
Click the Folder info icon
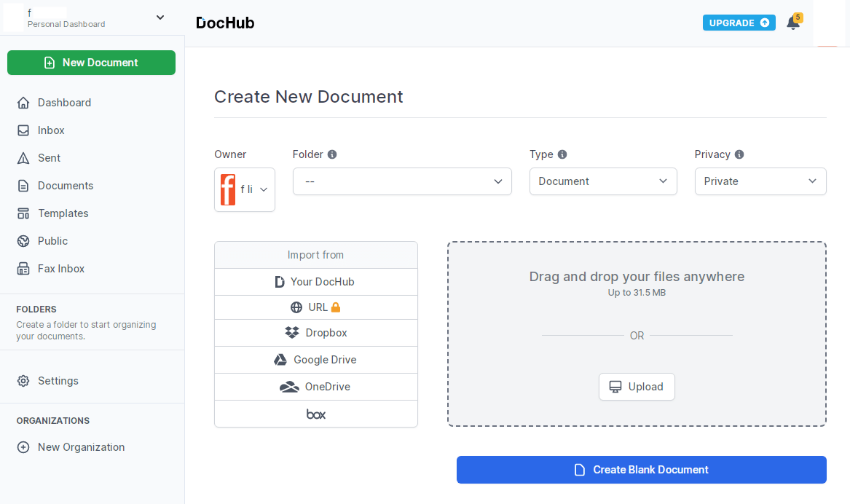click(332, 154)
